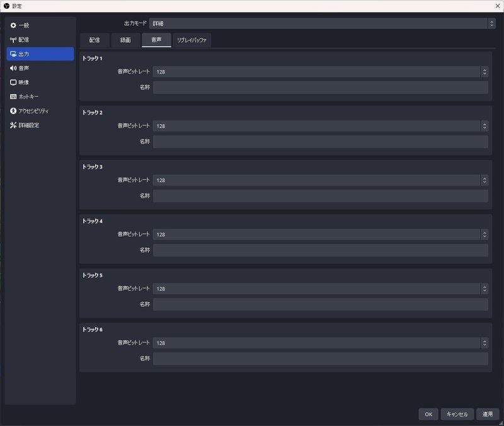Screen dimensions: 504x426
Task: Focus the トラック 2 名称 field
Action: pyautogui.click(x=321, y=142)
